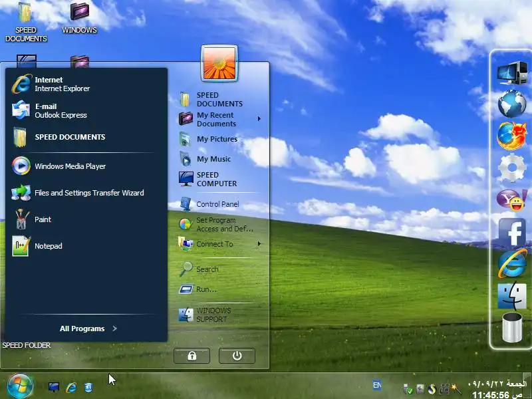Click the trash can icon in dock
Viewport: 532px width, 399px height.
(512, 327)
